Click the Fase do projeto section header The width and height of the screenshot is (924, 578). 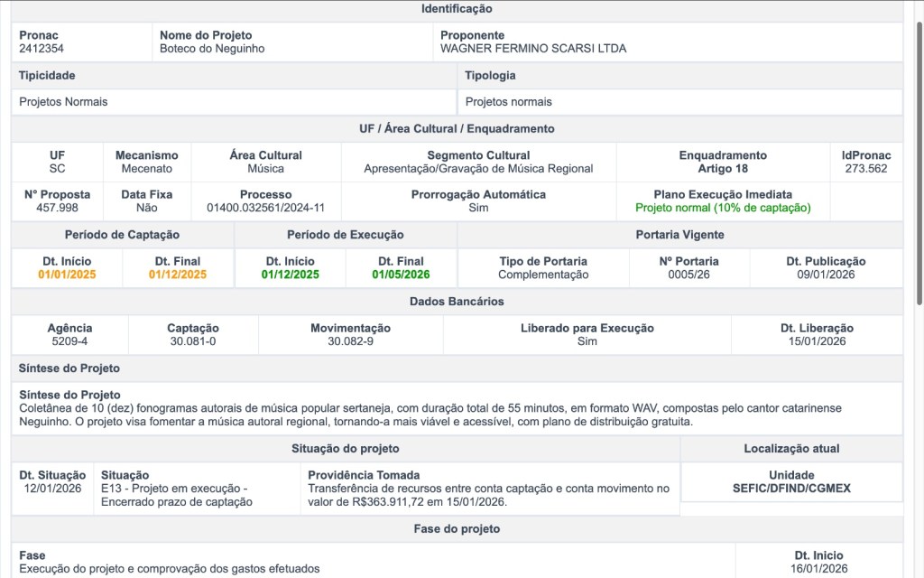457,528
